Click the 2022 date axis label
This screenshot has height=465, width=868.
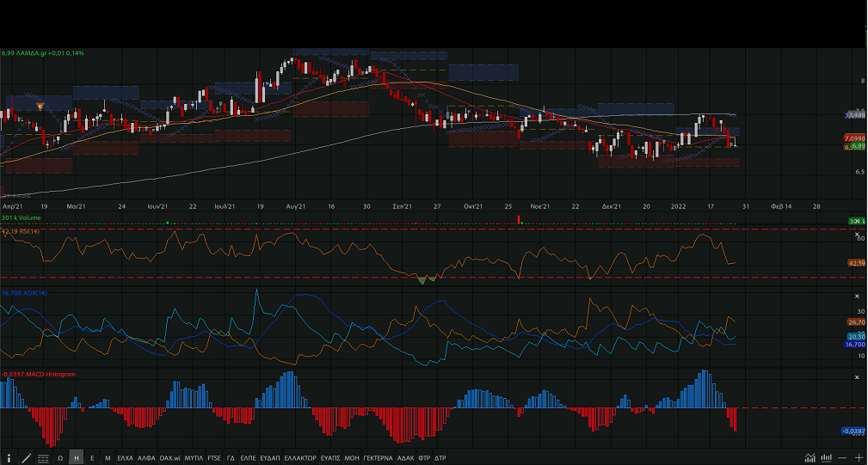click(678, 206)
